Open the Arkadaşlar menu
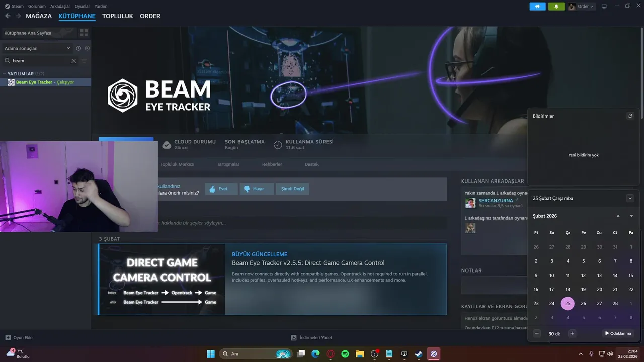Screen dimensions: 644x362 [60, 6]
